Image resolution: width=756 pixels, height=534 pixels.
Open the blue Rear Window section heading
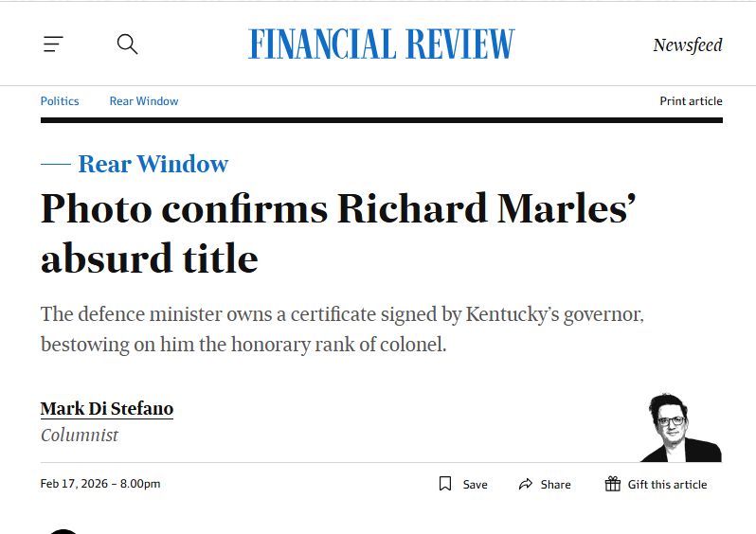click(x=153, y=164)
